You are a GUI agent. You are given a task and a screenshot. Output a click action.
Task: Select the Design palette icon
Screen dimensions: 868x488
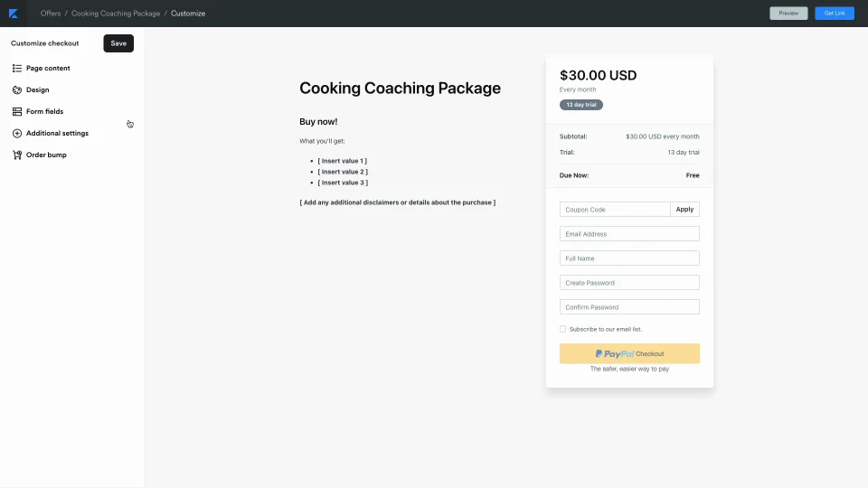point(17,89)
